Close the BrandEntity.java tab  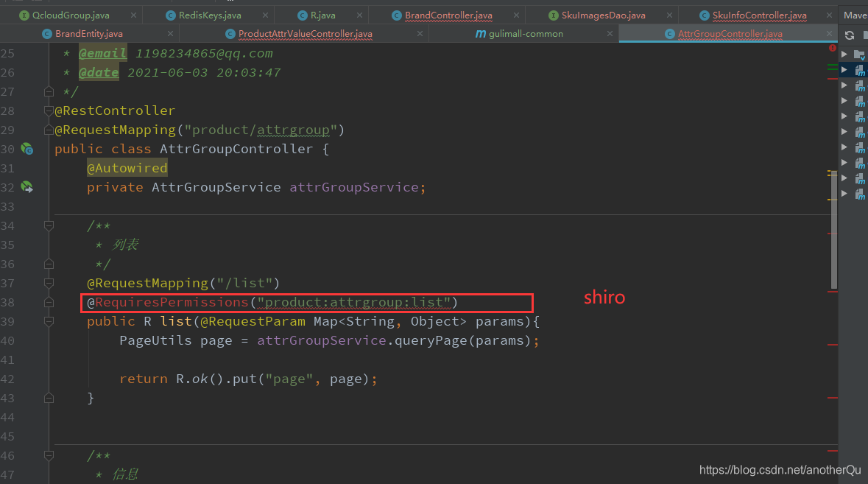[170, 34]
